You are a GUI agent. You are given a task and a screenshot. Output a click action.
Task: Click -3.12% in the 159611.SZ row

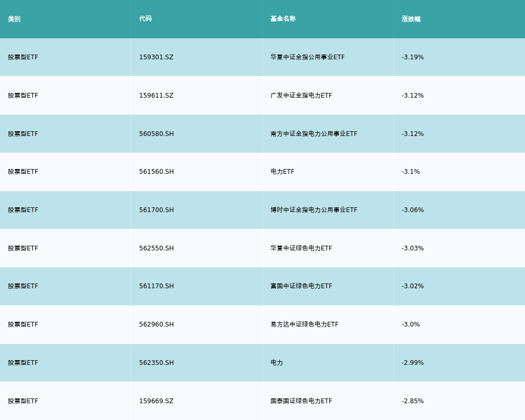tap(413, 96)
